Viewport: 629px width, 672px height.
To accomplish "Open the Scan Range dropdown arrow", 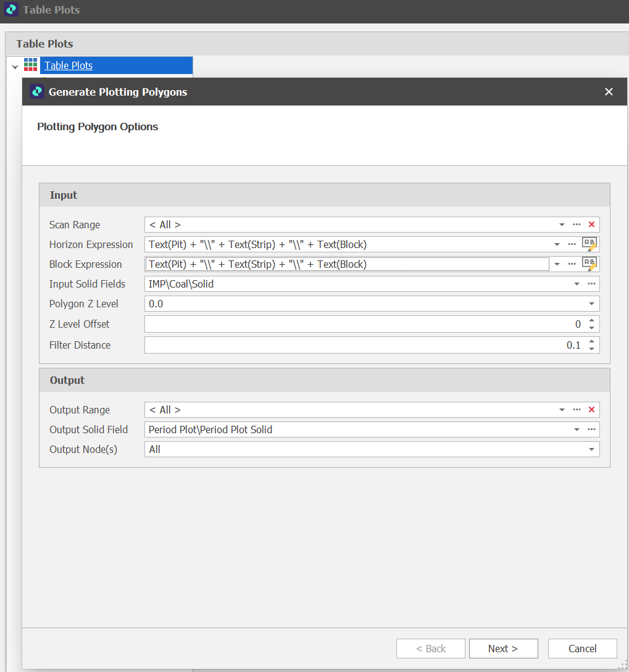I will [x=562, y=225].
